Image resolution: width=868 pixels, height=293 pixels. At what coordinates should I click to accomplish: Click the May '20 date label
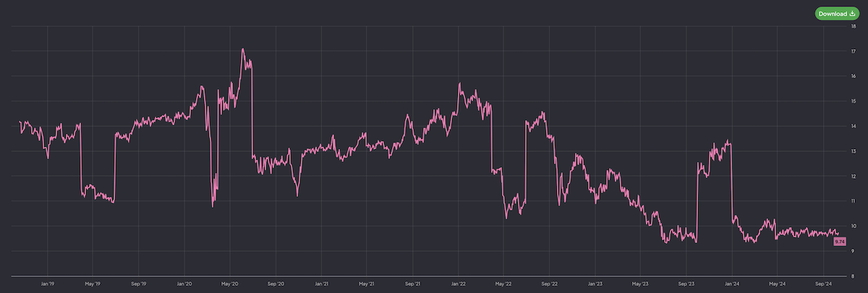[x=229, y=285]
